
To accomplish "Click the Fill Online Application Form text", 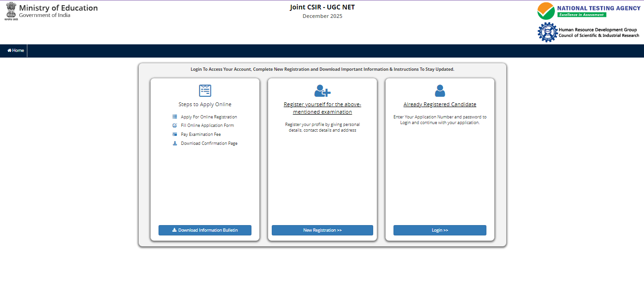I will click(207, 126).
